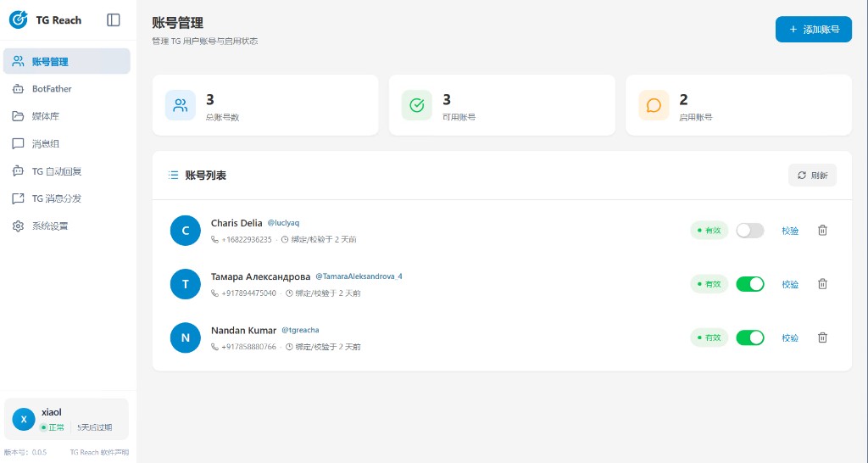
Task: Click the TG Reach logo icon
Action: (18, 20)
